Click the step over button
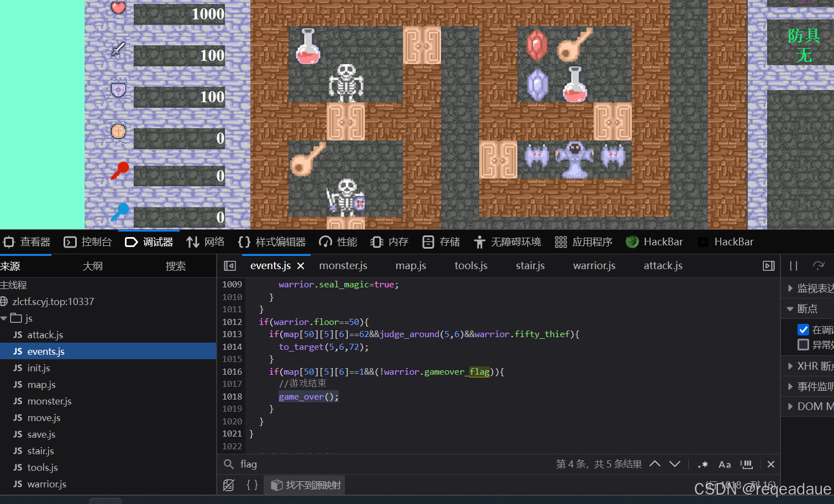The height and width of the screenshot is (504, 834). (x=819, y=266)
